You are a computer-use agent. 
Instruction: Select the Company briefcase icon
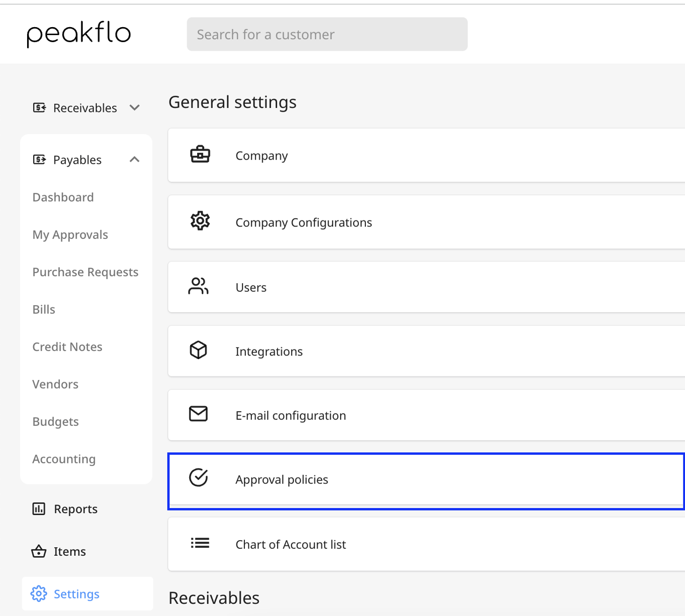coord(200,155)
